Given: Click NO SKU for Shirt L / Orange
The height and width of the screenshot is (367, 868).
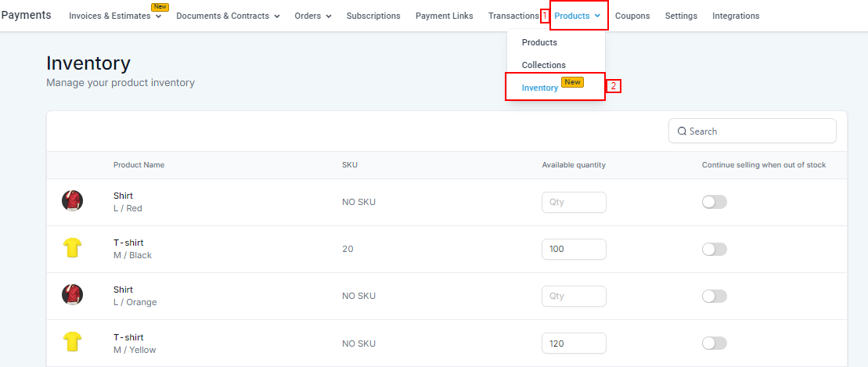Looking at the screenshot, I should click(358, 296).
